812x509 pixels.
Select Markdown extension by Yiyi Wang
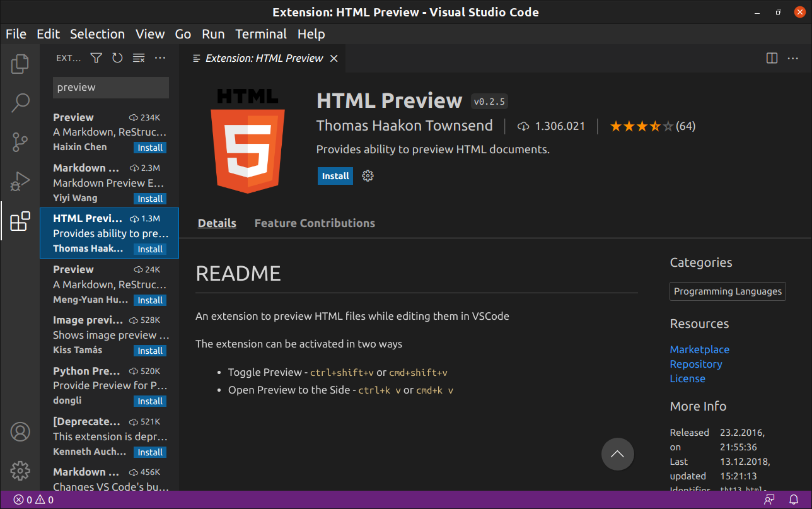[x=109, y=182]
